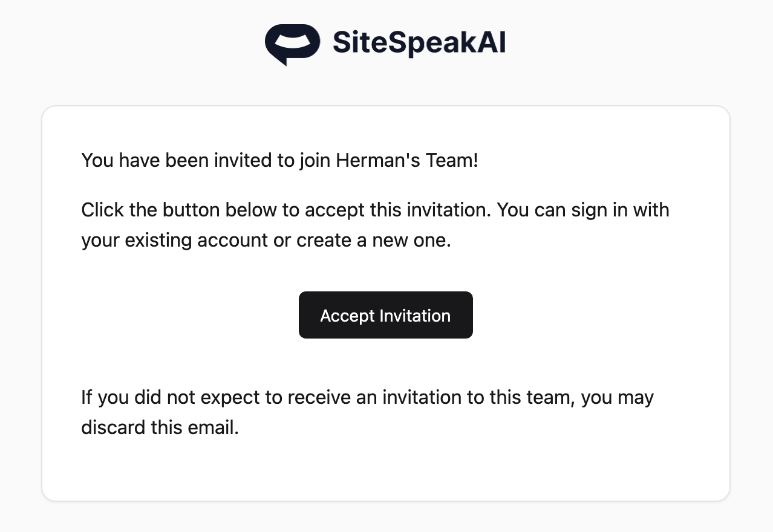Image resolution: width=773 pixels, height=532 pixels.
Task: Click the smile shape inside the logo bubble
Action: (292, 42)
